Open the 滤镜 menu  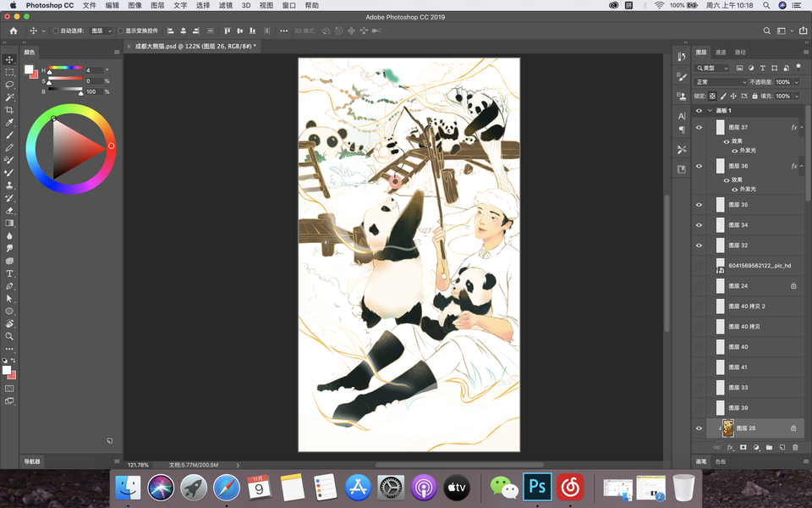point(225,5)
